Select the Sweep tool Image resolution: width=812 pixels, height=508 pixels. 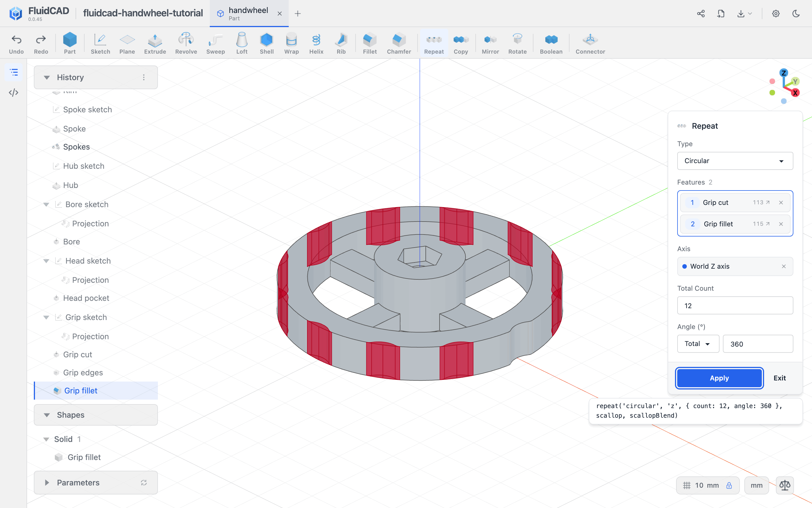[x=215, y=43]
